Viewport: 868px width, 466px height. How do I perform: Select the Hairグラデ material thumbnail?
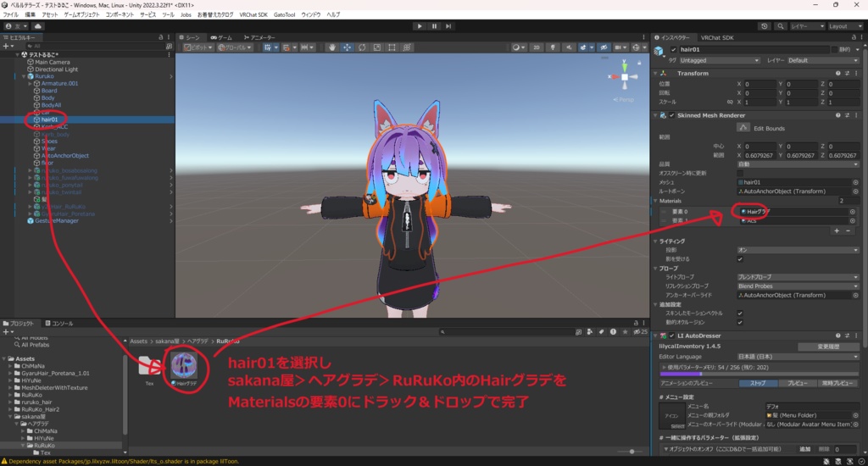pyautogui.click(x=184, y=365)
